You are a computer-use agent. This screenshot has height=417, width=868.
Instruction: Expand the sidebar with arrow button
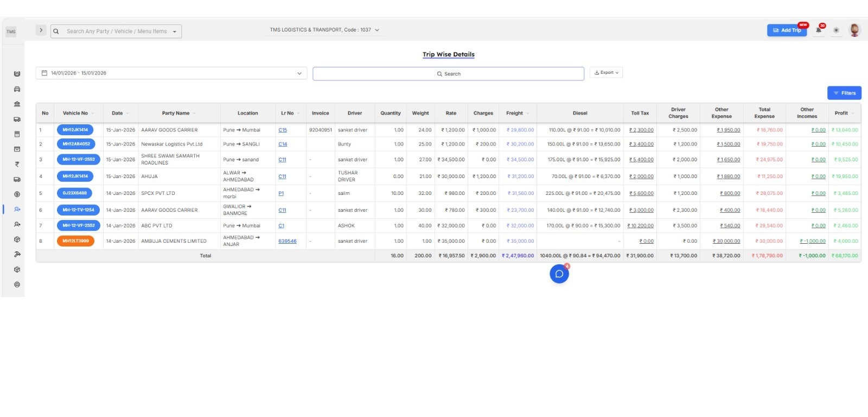[x=41, y=30]
